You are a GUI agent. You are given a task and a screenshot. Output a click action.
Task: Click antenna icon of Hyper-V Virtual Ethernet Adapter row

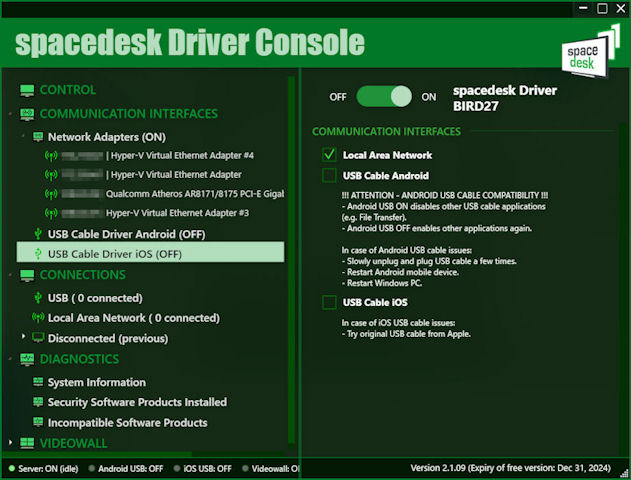[x=51, y=175]
